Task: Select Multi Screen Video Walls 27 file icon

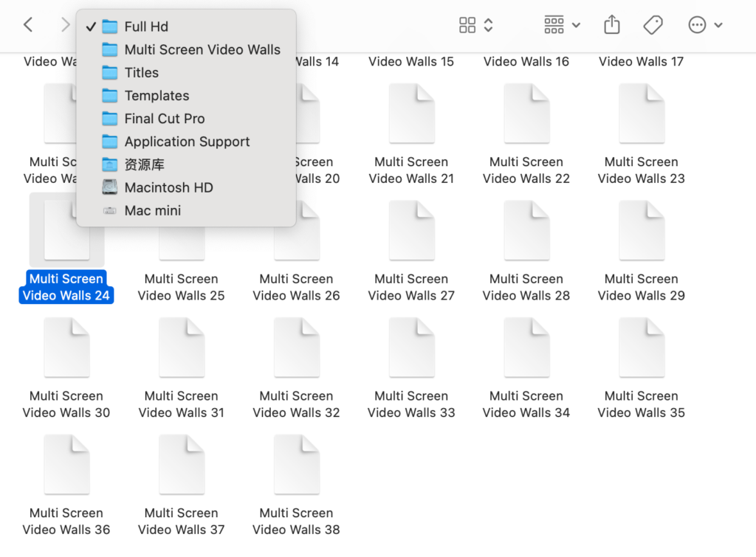Action: coord(411,230)
